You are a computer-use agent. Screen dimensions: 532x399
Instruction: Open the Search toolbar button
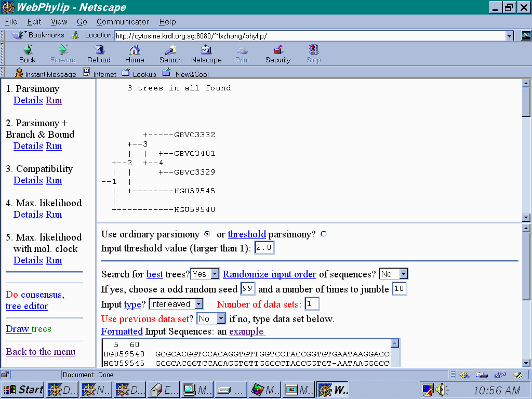[170, 54]
